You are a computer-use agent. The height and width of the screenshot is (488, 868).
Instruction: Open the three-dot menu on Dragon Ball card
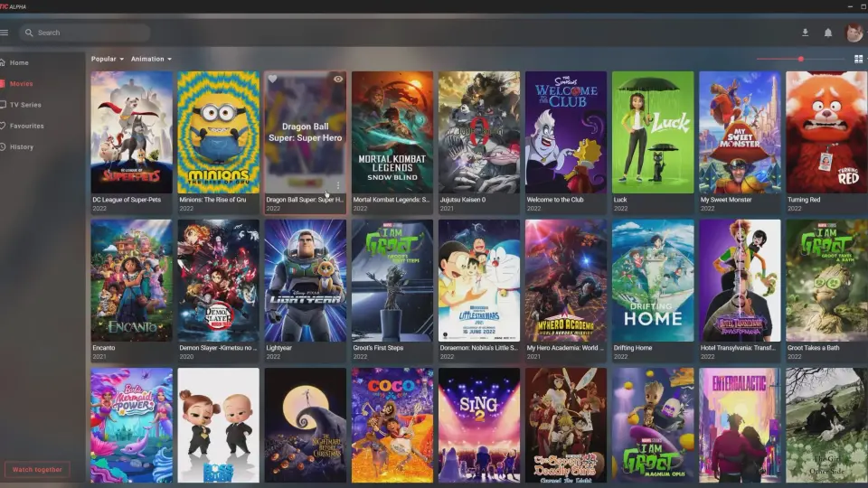coord(337,185)
